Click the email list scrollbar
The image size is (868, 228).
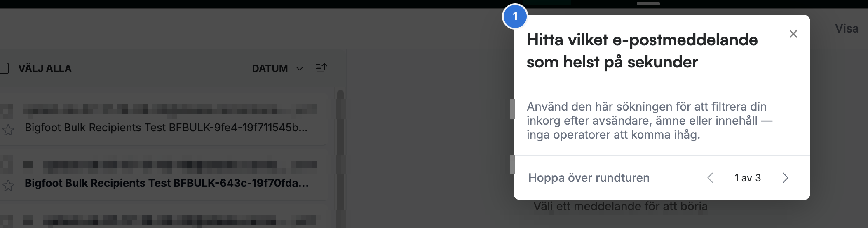point(340,156)
